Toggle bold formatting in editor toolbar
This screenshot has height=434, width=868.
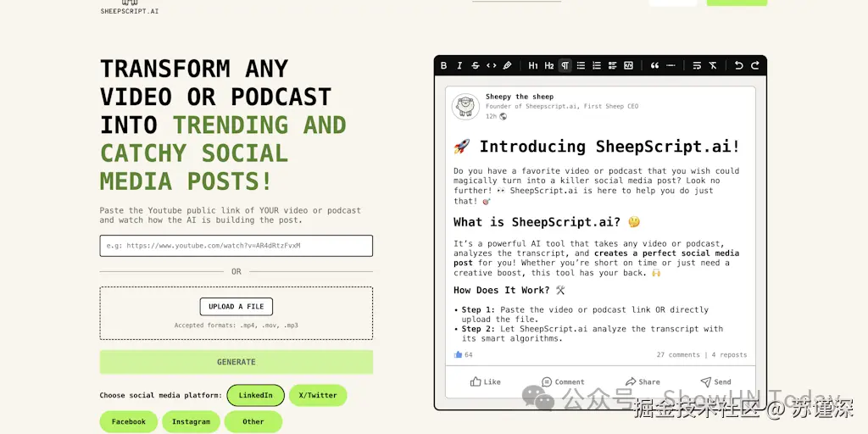tap(443, 65)
